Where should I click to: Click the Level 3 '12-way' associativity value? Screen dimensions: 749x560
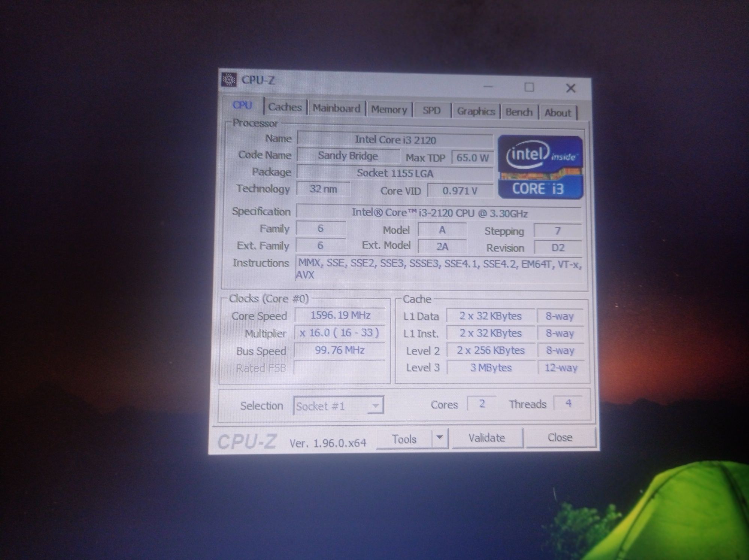coord(561,368)
